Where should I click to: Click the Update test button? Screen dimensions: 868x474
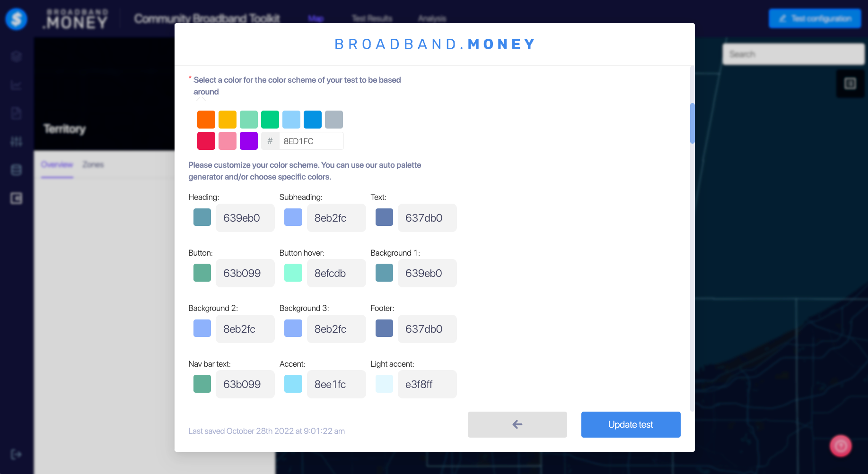(x=631, y=424)
